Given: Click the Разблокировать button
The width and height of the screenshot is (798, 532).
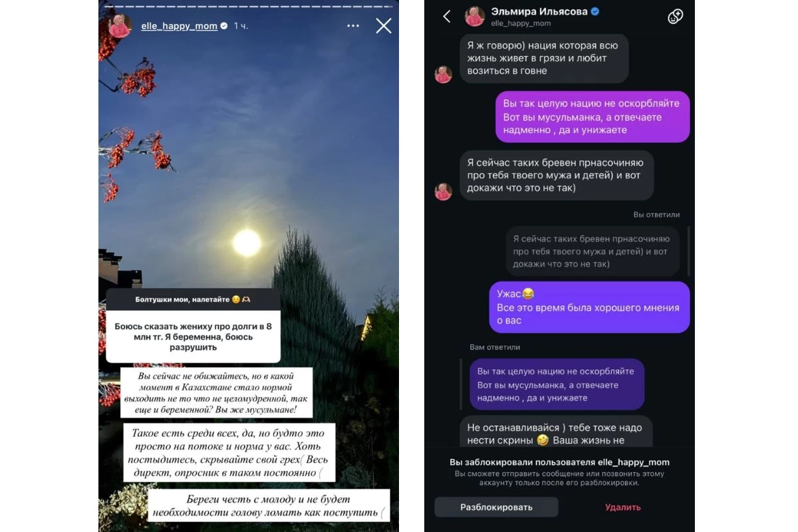Looking at the screenshot, I should tap(496, 507).
